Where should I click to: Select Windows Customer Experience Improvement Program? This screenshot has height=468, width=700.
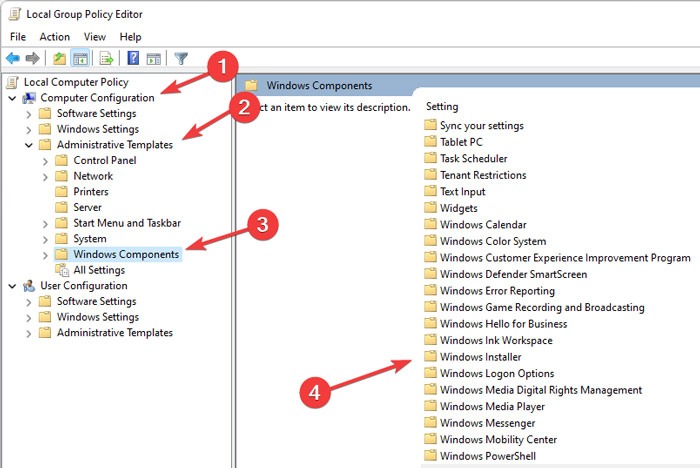click(565, 258)
